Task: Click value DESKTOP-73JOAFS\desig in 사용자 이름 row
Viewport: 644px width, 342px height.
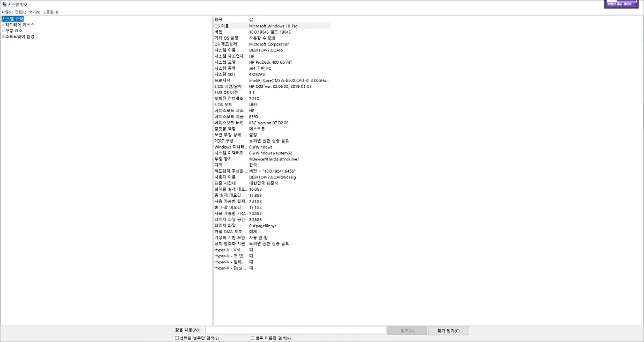Action: point(273,177)
